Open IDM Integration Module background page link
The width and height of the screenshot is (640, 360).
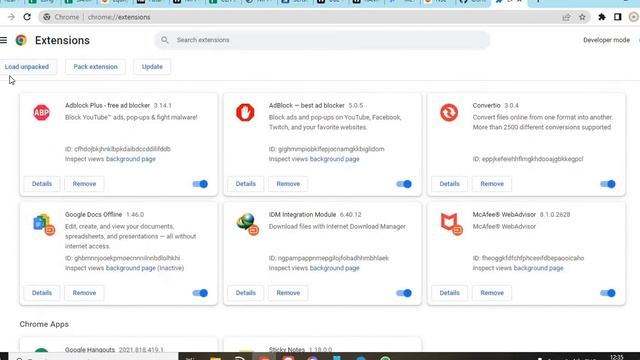tap(334, 268)
